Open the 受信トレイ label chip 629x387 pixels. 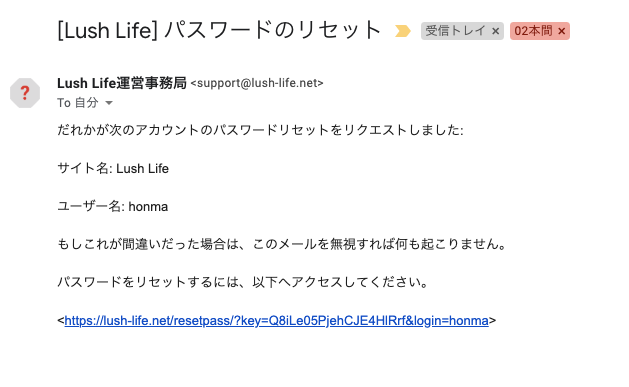455,31
